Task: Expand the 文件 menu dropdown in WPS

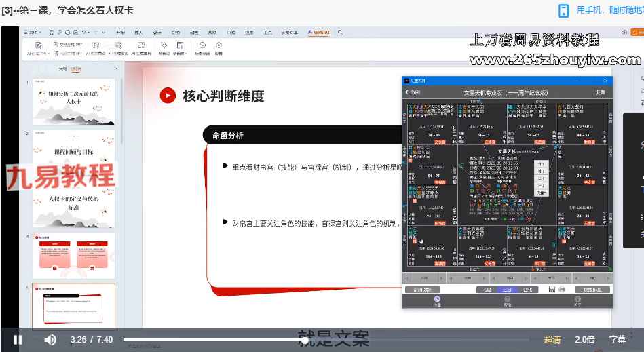Action: (36, 32)
